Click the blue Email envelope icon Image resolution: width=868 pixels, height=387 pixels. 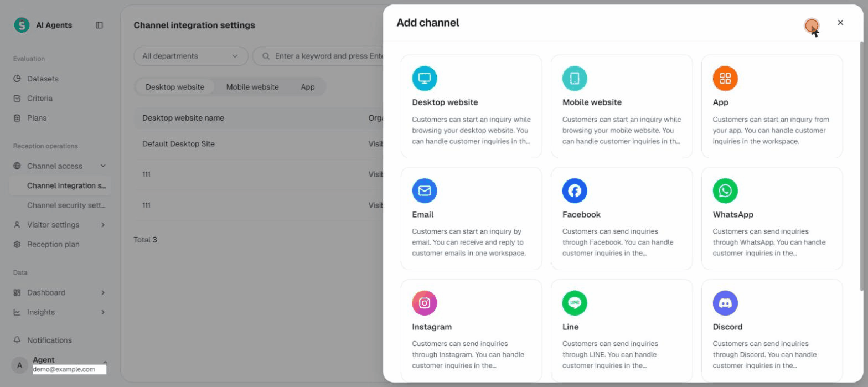(425, 190)
